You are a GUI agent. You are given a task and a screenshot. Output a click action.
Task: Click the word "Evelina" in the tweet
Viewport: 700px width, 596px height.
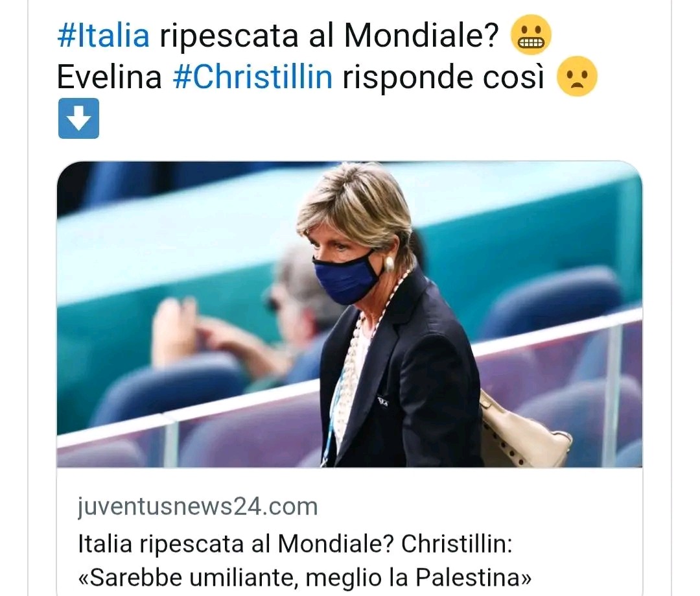pyautogui.click(x=110, y=77)
